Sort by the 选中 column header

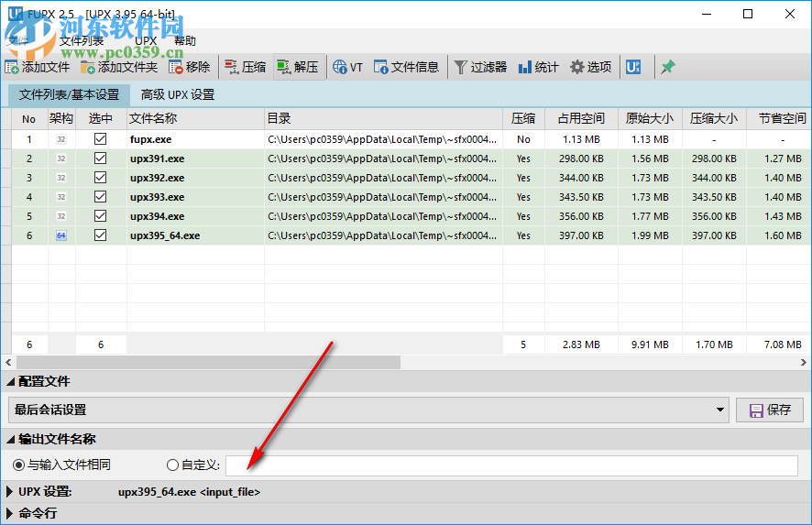101,118
